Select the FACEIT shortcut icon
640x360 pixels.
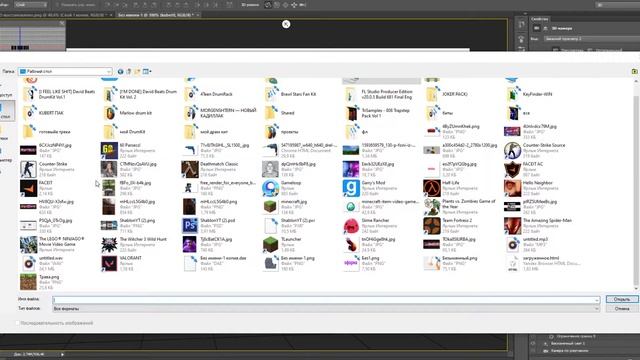28,188
